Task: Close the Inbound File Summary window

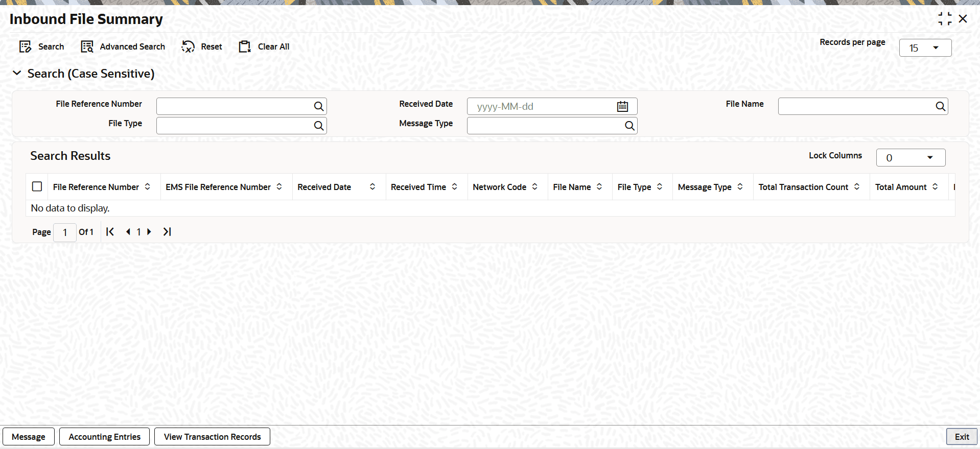Action: click(x=963, y=19)
